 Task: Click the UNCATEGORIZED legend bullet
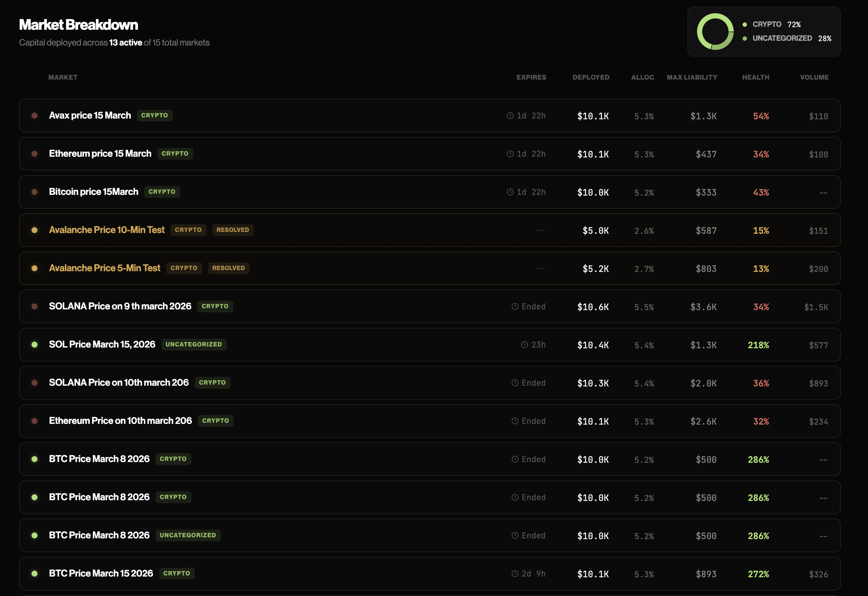pos(745,38)
